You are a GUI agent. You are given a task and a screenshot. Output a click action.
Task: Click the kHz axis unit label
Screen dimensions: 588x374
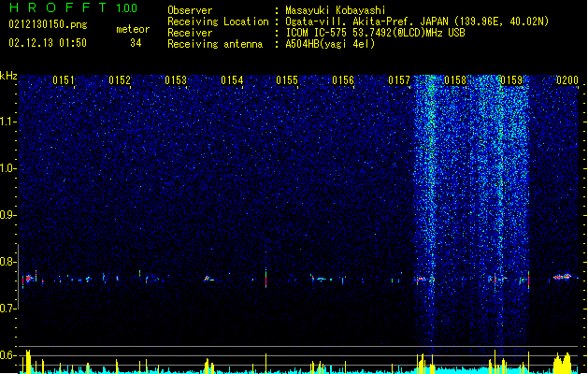coord(8,76)
